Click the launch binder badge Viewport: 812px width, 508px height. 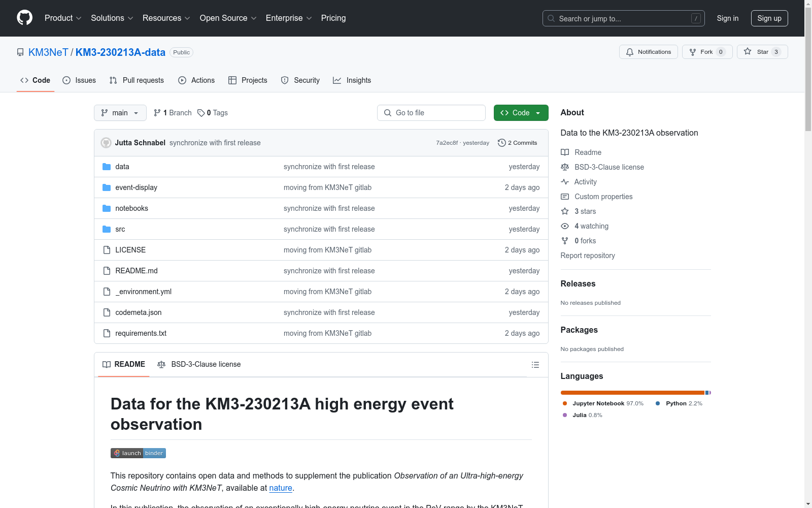click(138, 453)
